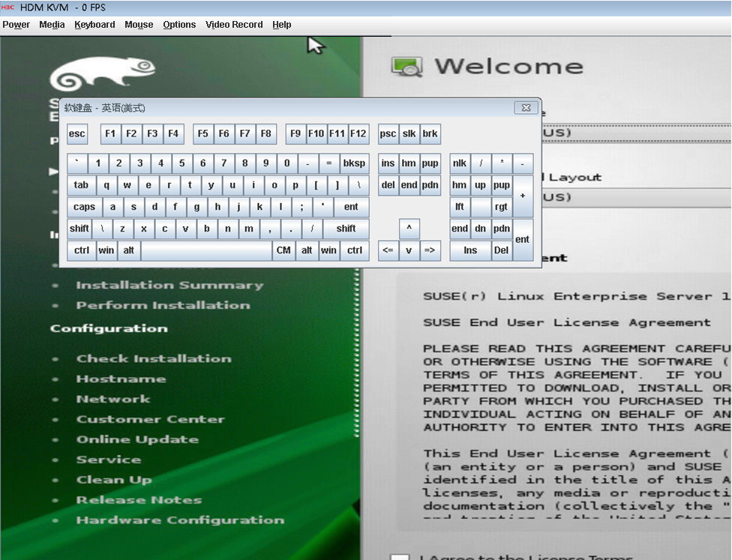Click the esc key on soft keyboard
This screenshot has width=732, height=560.
click(x=77, y=134)
